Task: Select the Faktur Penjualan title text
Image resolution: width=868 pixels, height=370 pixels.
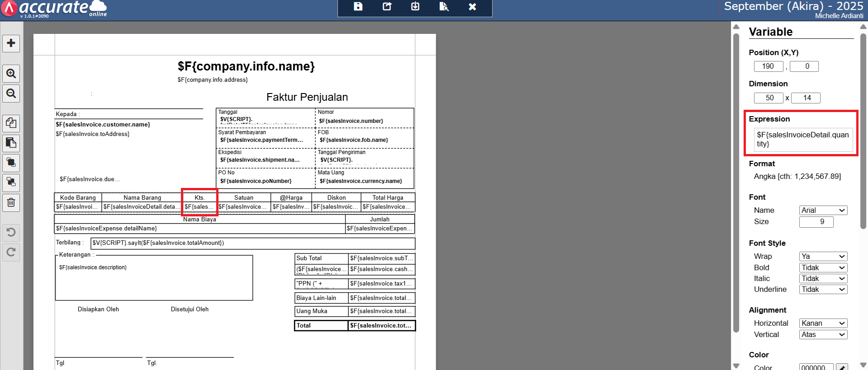Action: point(307,97)
